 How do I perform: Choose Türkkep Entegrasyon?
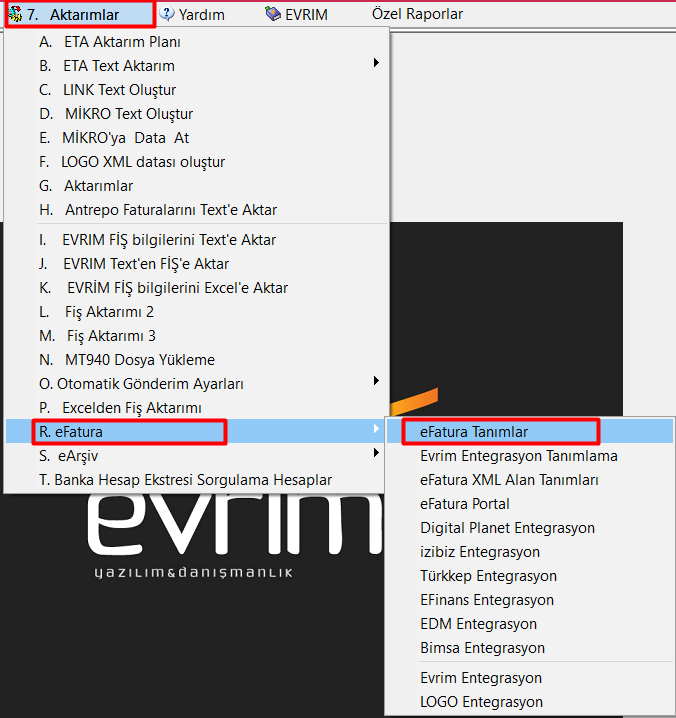[530, 576]
